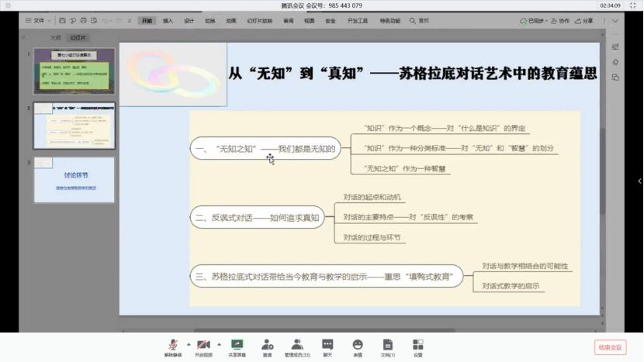644x362 pixels.
Task: Open the 共享屏幕 share screen icon
Action: [x=237, y=344]
